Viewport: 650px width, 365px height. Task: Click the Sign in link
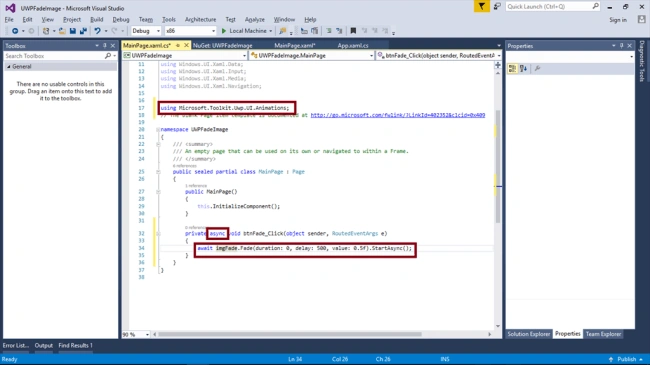coord(618,20)
